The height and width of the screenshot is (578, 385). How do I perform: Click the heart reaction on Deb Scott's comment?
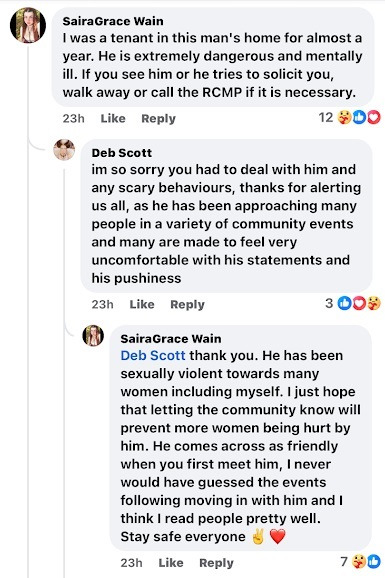coord(359,303)
